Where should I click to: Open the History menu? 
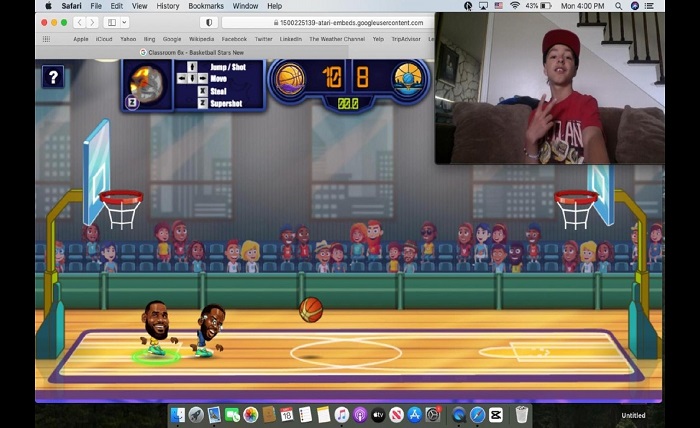[168, 6]
